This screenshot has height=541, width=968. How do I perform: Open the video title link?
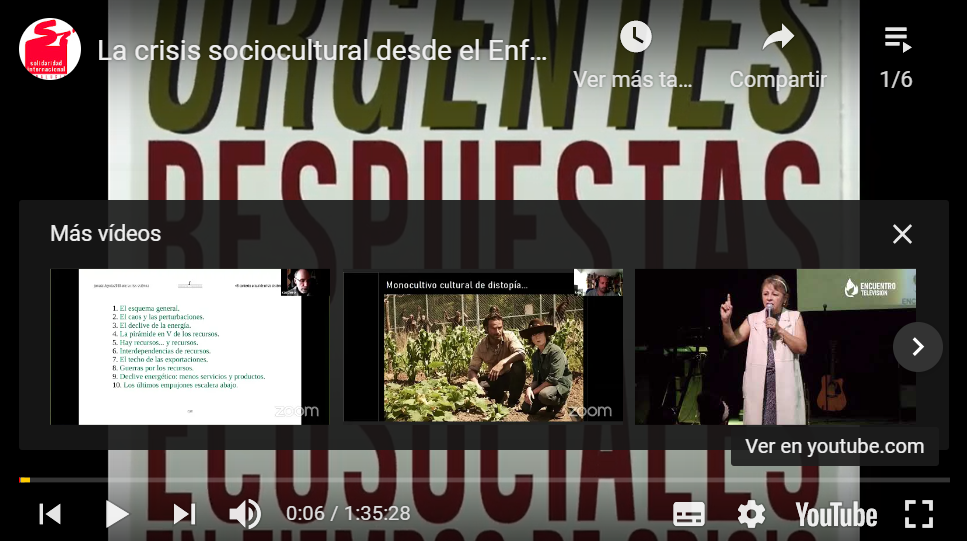point(322,51)
